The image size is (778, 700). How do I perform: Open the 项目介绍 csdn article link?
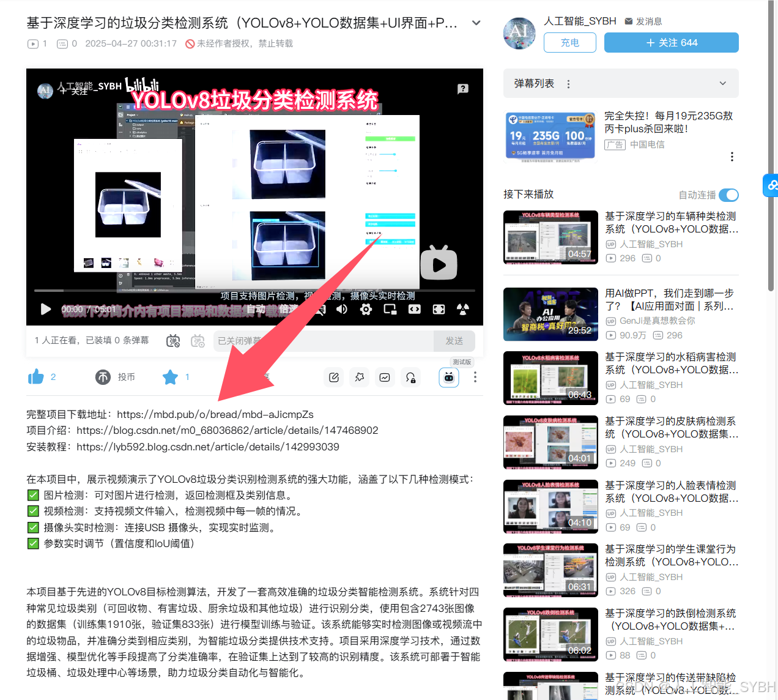pos(228,430)
